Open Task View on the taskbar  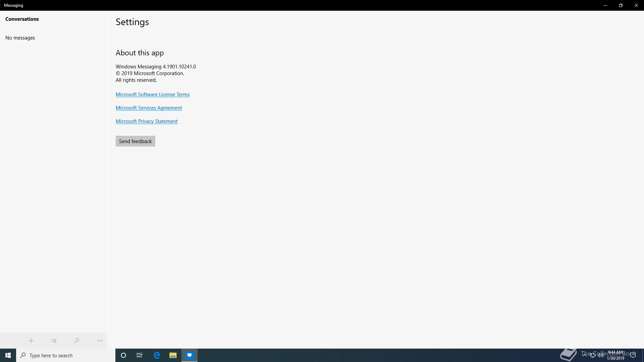tap(140, 355)
